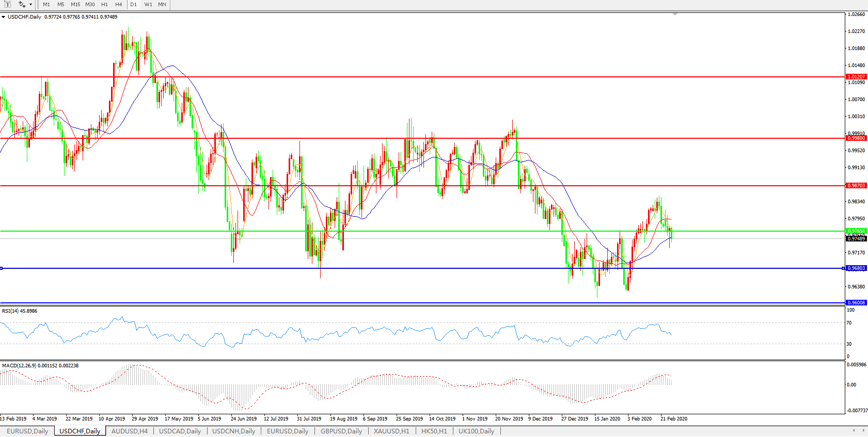This screenshot has width=868, height=437.
Task: Open the arrows tool dropdown arrow
Action: (31, 5)
